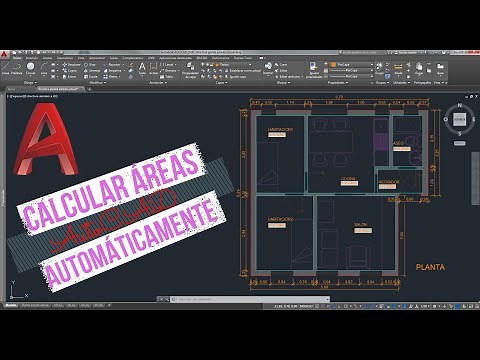Expand the Capas panel

point(221,82)
